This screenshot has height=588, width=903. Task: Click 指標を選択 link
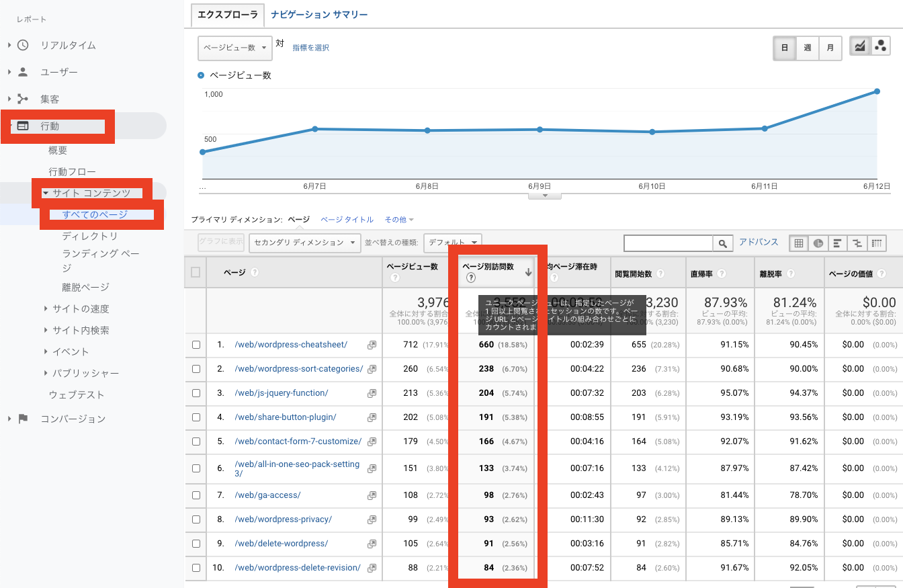click(310, 48)
